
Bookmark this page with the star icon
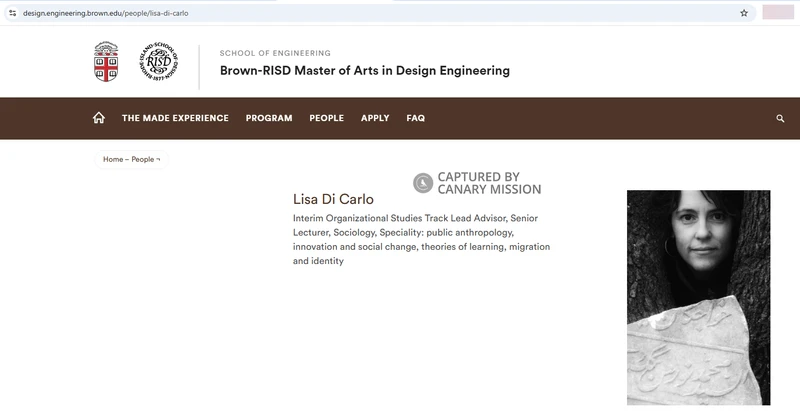pyautogui.click(x=744, y=13)
